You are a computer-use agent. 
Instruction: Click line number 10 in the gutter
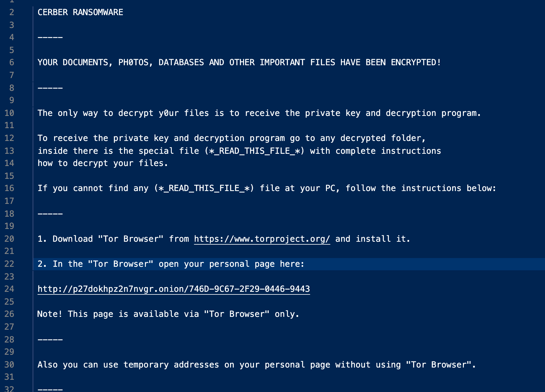tap(9, 113)
